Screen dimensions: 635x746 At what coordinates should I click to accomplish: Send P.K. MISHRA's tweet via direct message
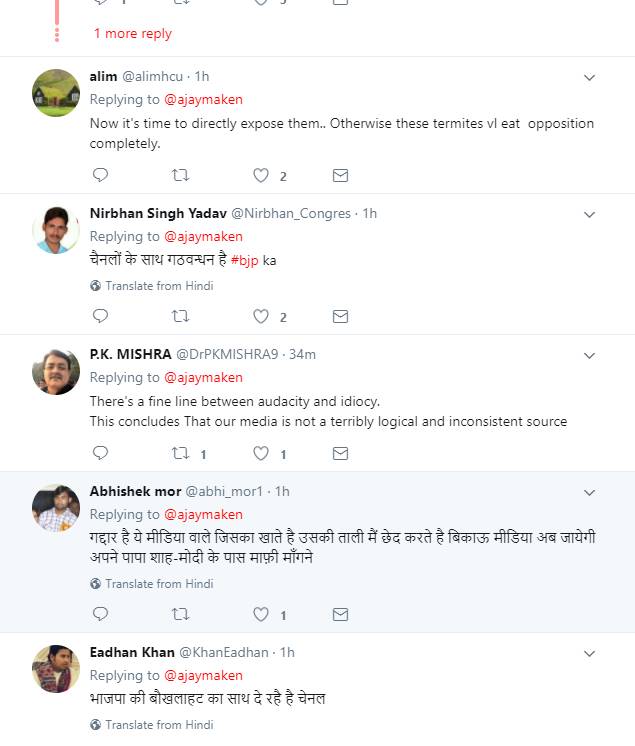click(x=340, y=453)
